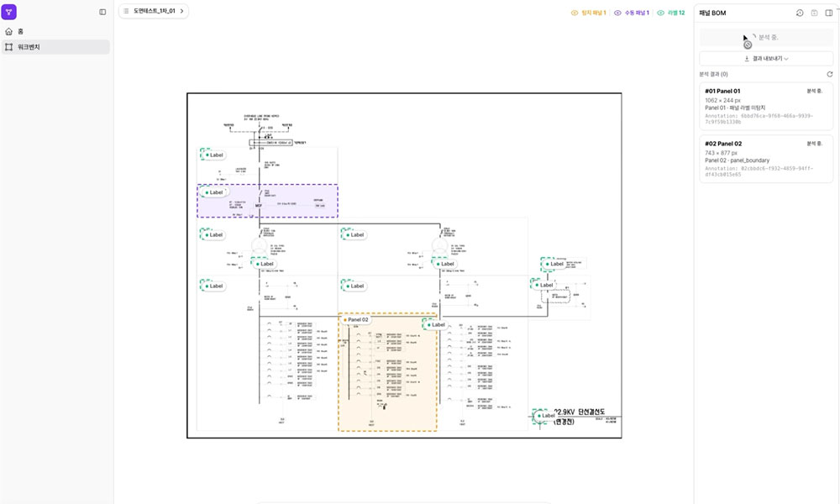Select the Label badge inside the purple dashed panel
Screen dimensions: 840x504
pos(214,192)
